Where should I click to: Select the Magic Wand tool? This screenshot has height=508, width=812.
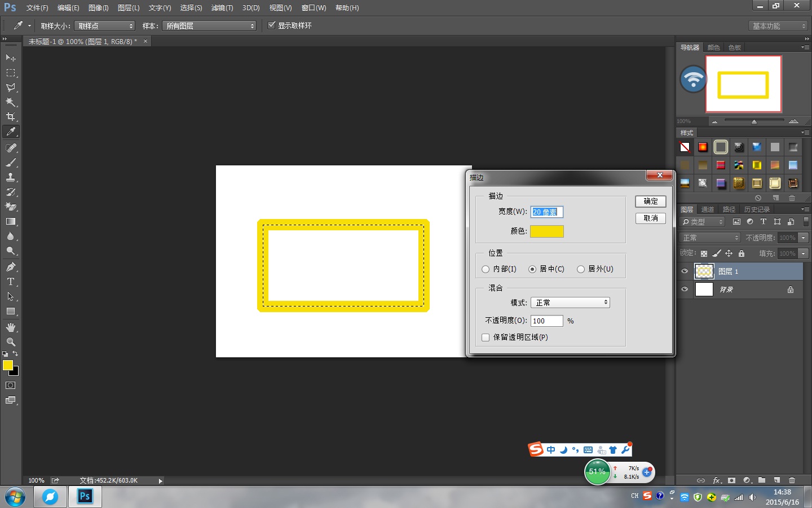click(x=11, y=102)
